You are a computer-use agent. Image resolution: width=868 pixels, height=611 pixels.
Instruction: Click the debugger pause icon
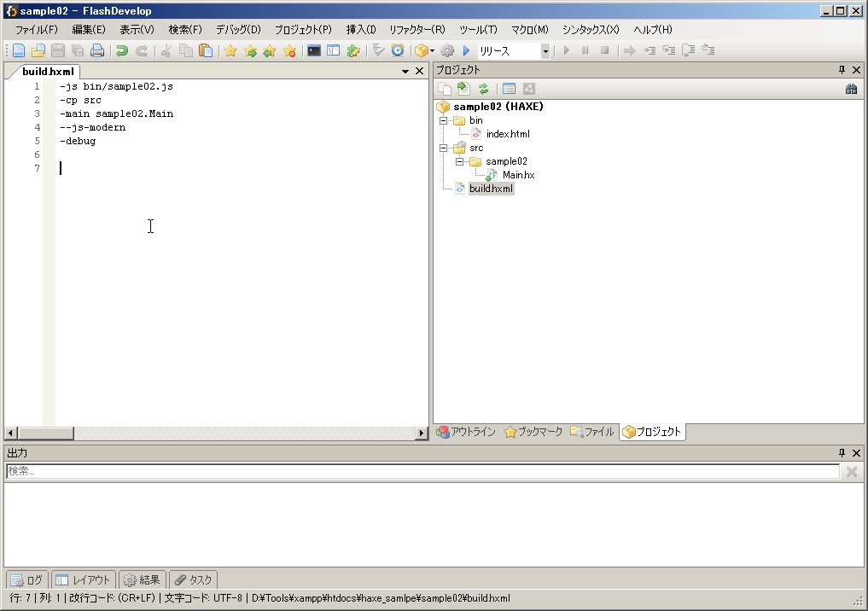585,50
